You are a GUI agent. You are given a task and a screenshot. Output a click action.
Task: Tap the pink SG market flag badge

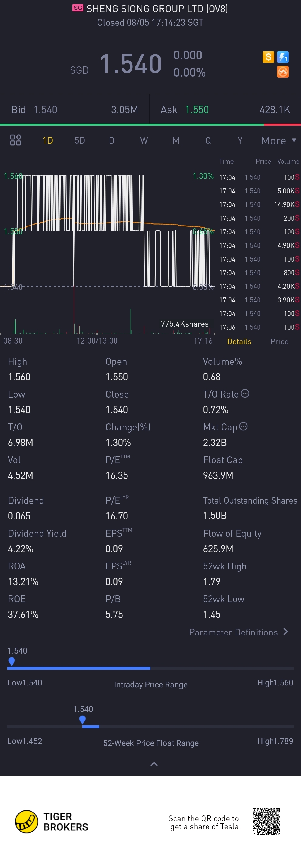78,8
